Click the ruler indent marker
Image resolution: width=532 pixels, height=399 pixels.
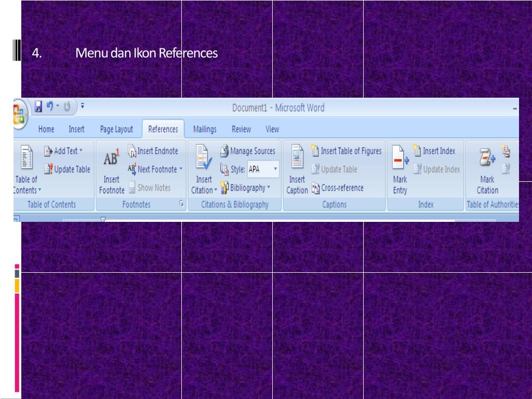(x=103, y=220)
